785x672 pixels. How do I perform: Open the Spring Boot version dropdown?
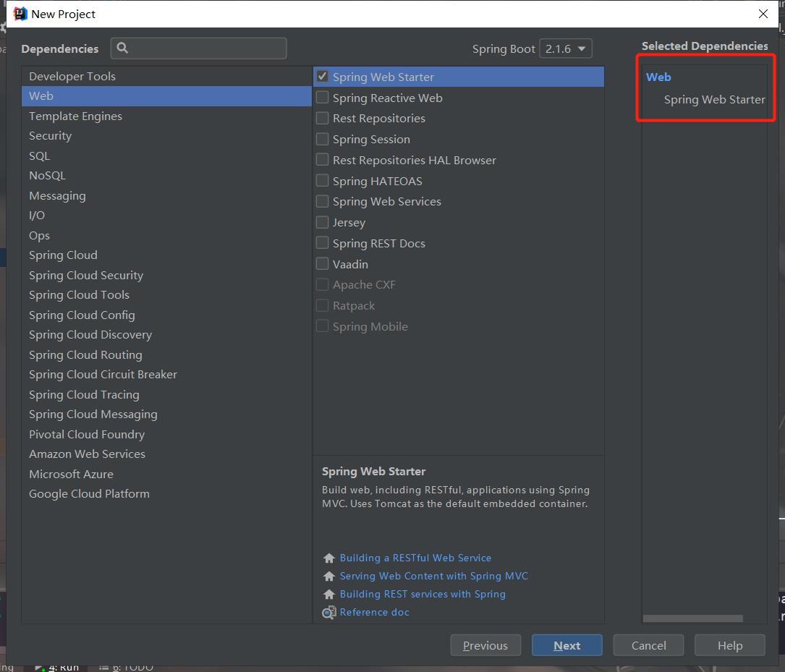565,48
